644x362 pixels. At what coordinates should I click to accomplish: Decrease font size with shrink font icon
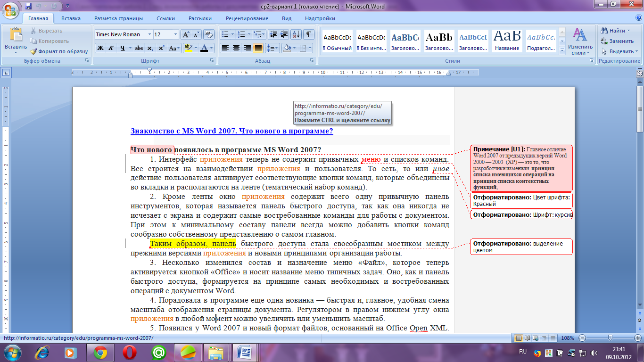click(196, 34)
